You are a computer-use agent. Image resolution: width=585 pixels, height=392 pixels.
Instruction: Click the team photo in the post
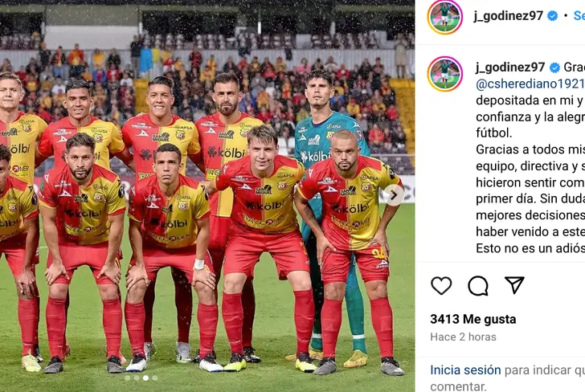point(207,196)
